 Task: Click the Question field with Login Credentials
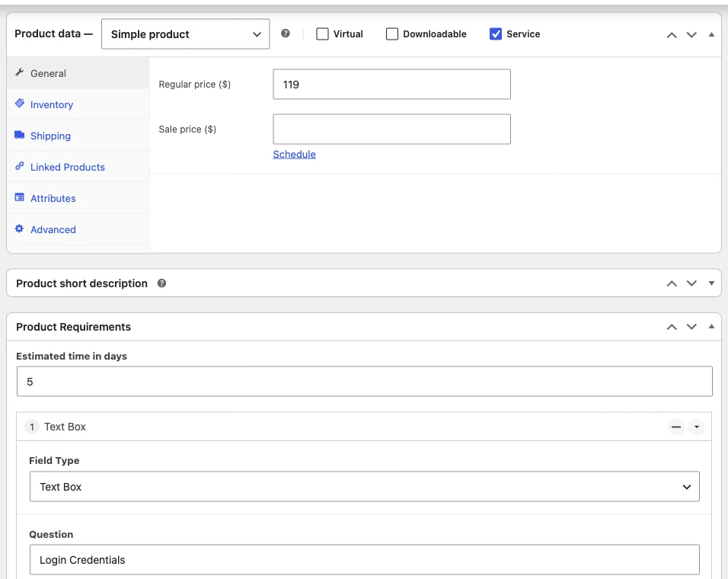point(365,559)
